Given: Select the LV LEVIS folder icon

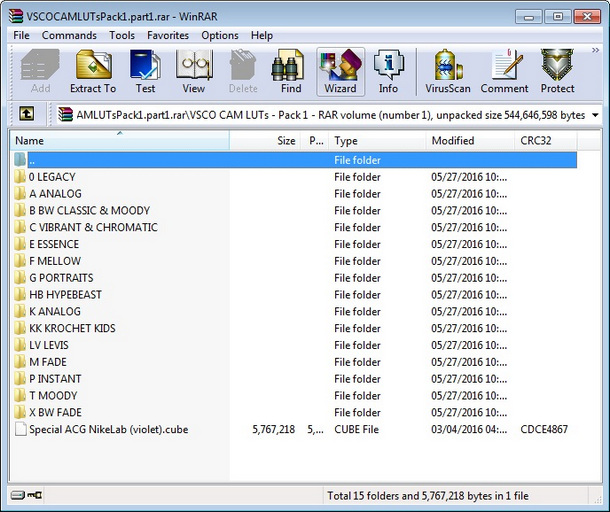Looking at the screenshot, I should (20, 345).
